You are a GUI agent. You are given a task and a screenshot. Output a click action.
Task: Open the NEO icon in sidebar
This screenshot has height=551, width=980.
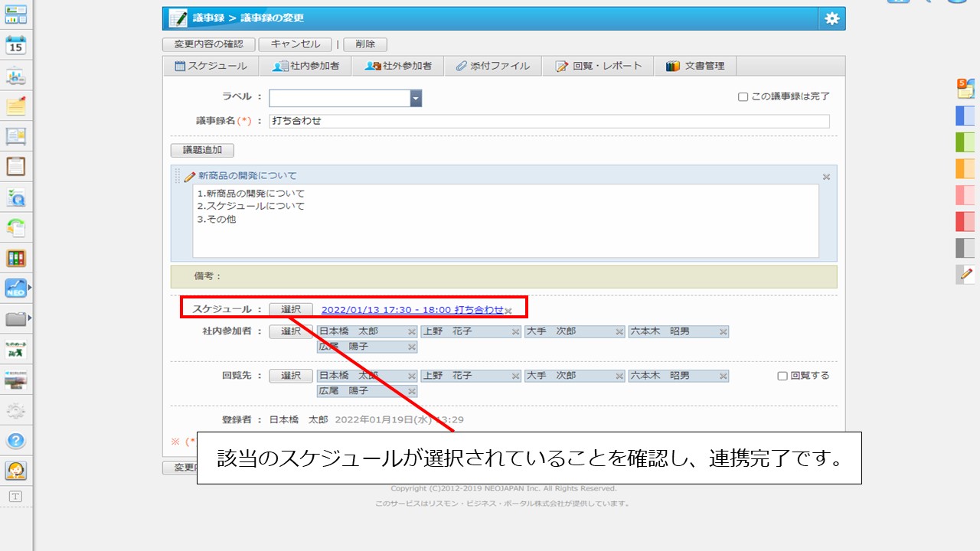[16, 288]
